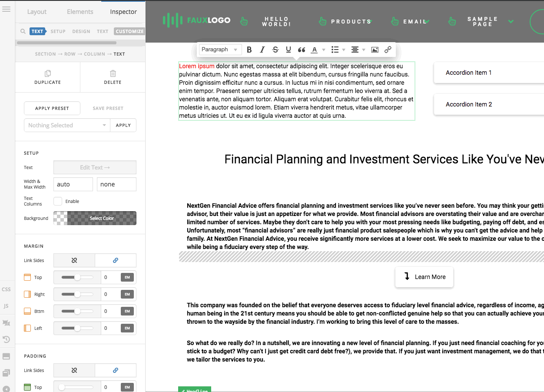Viewport: 544px width, 392px height.
Task: Select the Background color swatch
Action: 95,218
